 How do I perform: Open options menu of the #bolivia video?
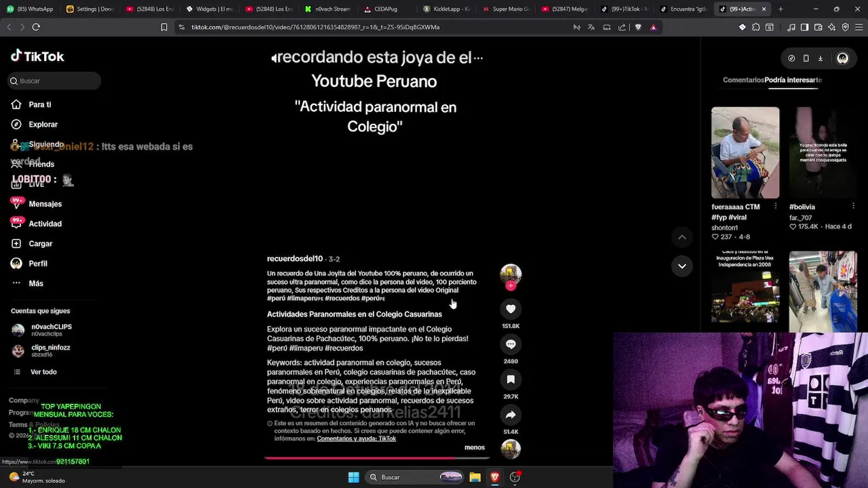853,207
